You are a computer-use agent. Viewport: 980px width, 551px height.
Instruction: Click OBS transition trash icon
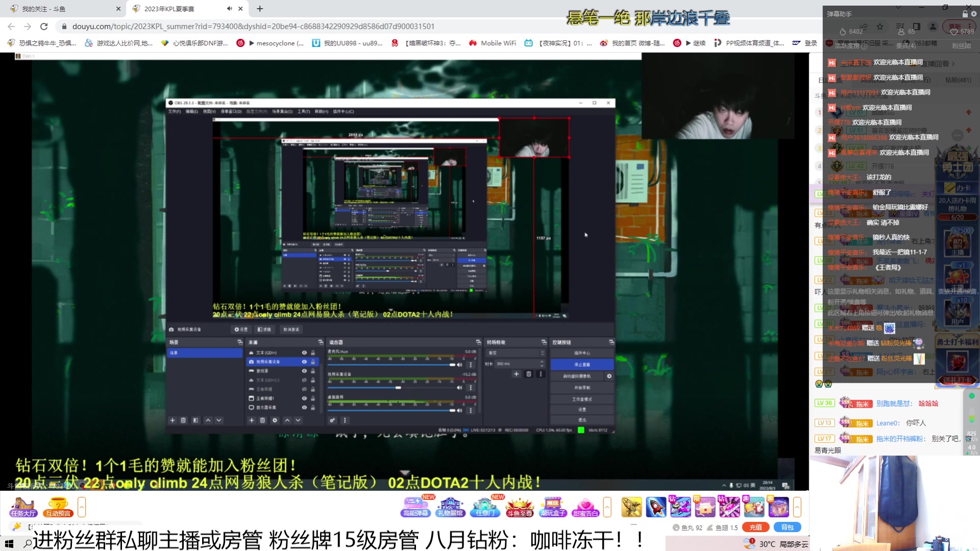[529, 374]
